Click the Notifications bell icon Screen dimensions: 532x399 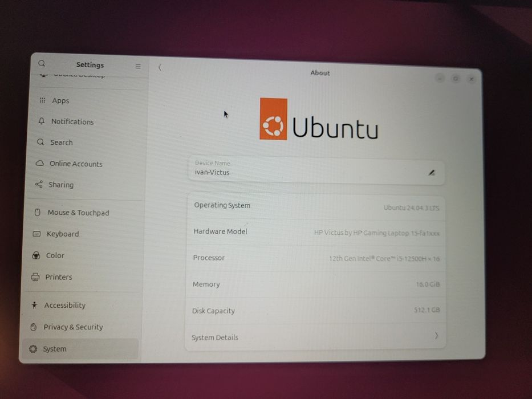click(42, 121)
